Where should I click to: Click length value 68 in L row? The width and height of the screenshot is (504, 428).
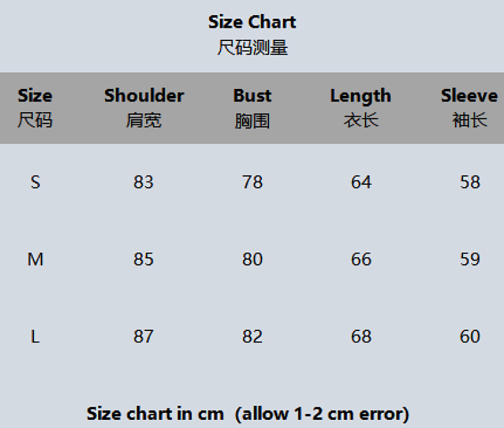[x=361, y=337]
